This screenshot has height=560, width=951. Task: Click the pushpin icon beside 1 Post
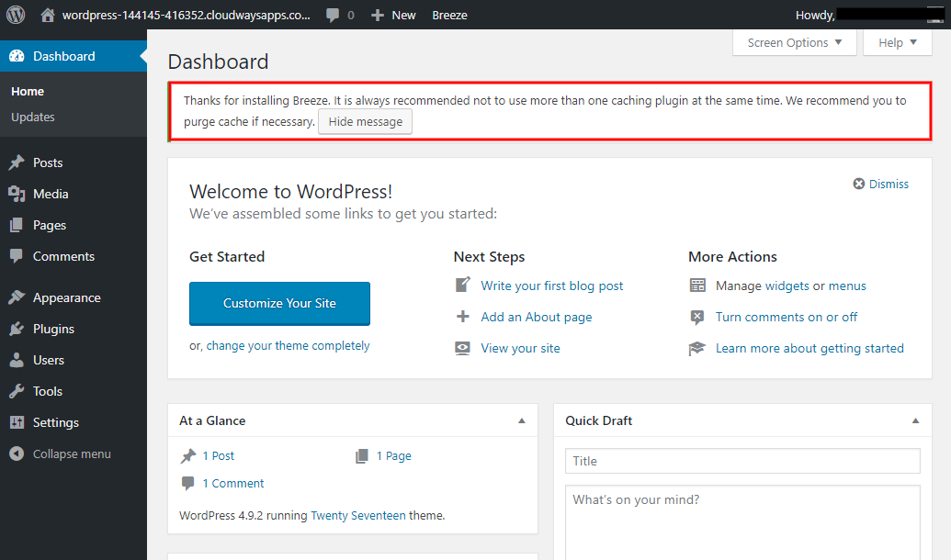[188, 455]
